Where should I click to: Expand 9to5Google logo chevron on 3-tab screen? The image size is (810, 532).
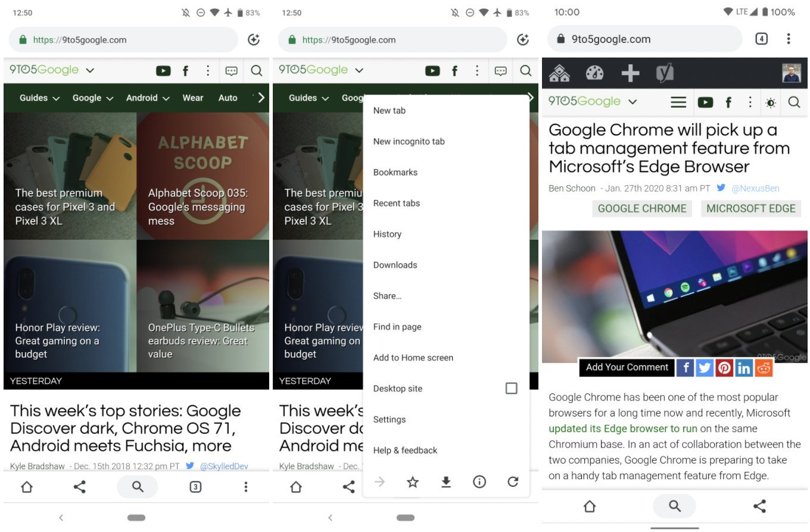coord(90,70)
